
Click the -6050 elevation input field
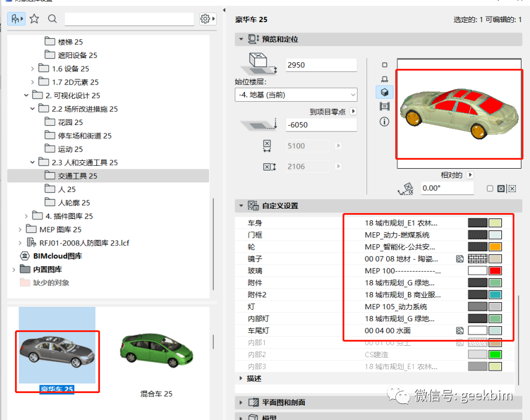[322, 125]
